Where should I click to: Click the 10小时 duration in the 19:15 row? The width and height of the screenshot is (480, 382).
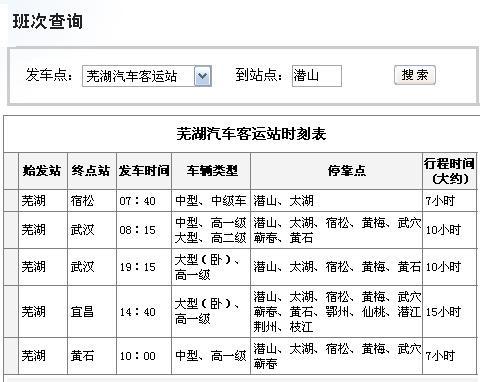pyautogui.click(x=449, y=267)
